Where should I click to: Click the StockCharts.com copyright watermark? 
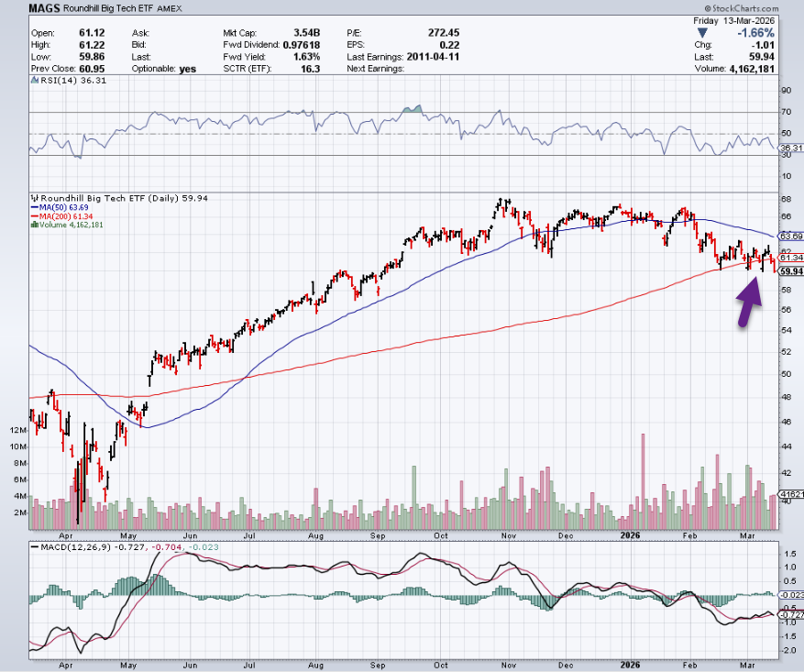click(765, 7)
